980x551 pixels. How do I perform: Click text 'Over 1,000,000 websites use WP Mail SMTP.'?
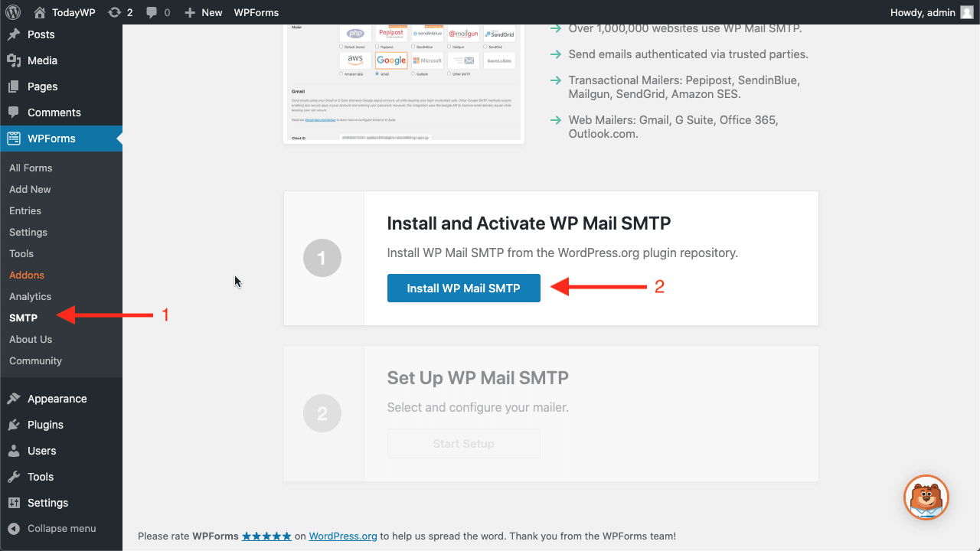[685, 28]
